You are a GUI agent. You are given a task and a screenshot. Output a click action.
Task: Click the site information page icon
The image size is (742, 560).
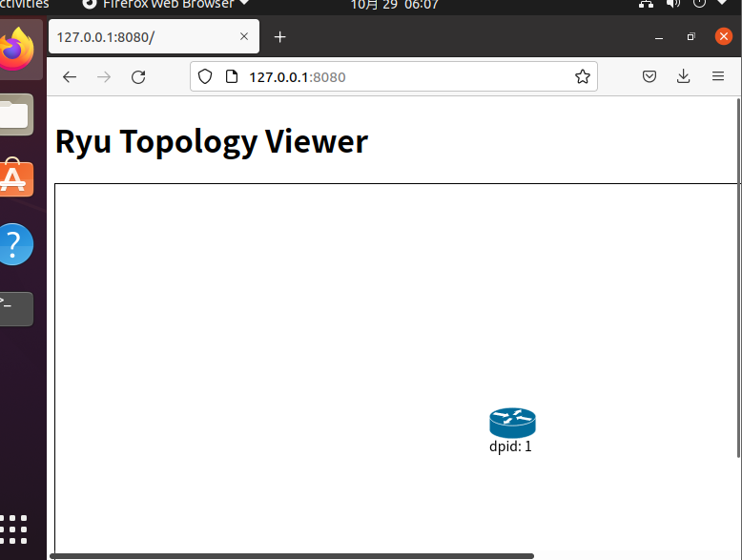point(232,76)
